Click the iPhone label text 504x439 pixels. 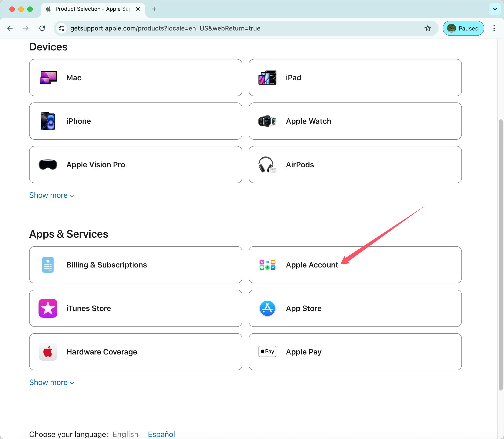point(79,121)
